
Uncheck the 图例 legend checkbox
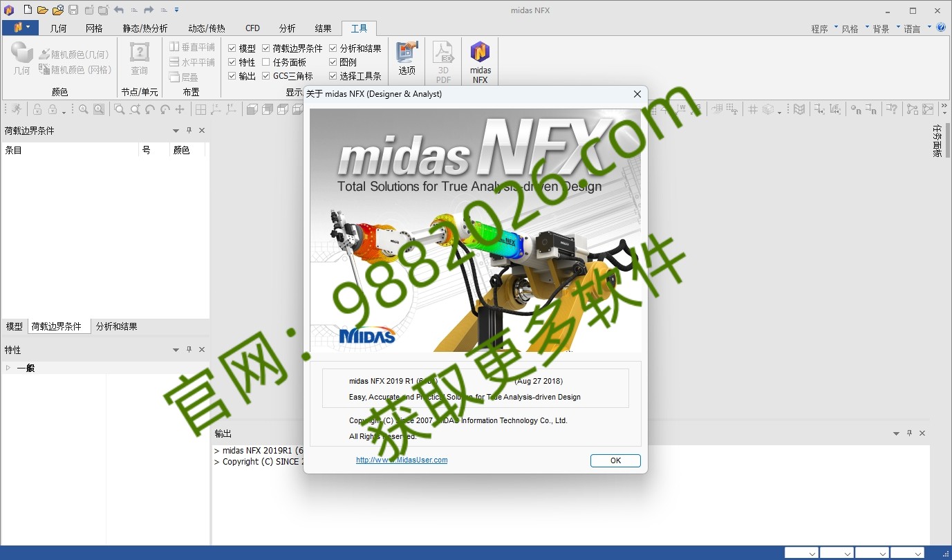click(333, 62)
